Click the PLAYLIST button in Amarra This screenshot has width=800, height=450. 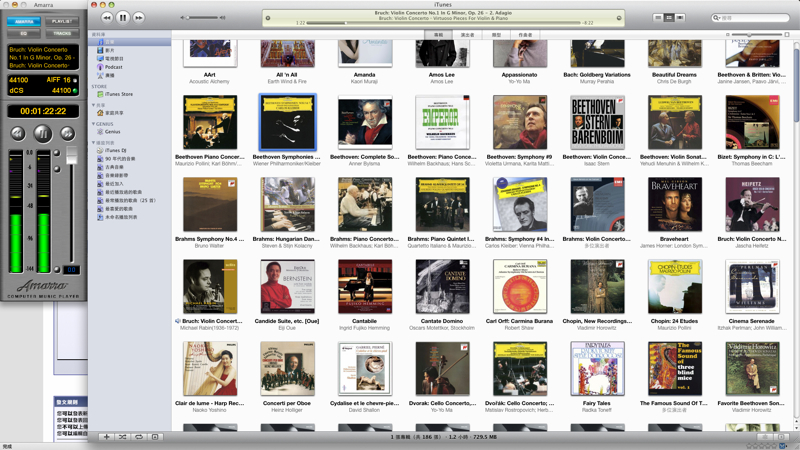point(62,21)
